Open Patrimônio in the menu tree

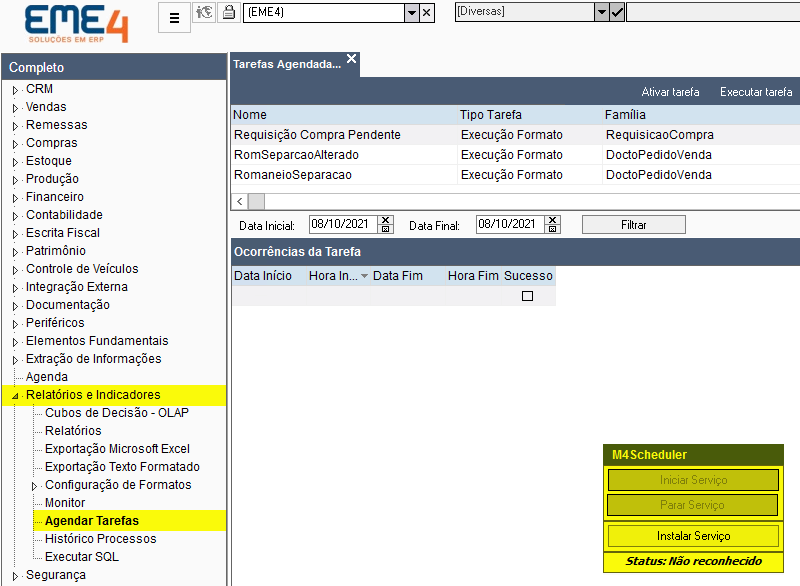56,250
